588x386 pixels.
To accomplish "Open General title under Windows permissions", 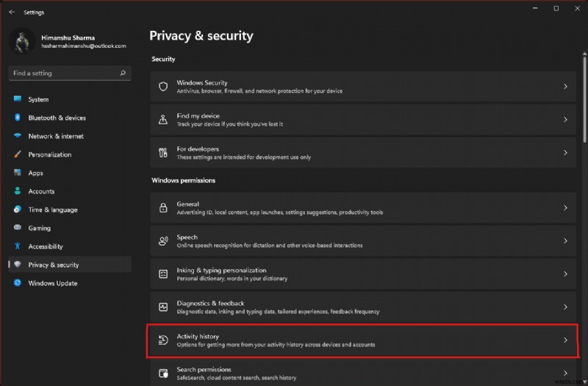I will point(188,204).
